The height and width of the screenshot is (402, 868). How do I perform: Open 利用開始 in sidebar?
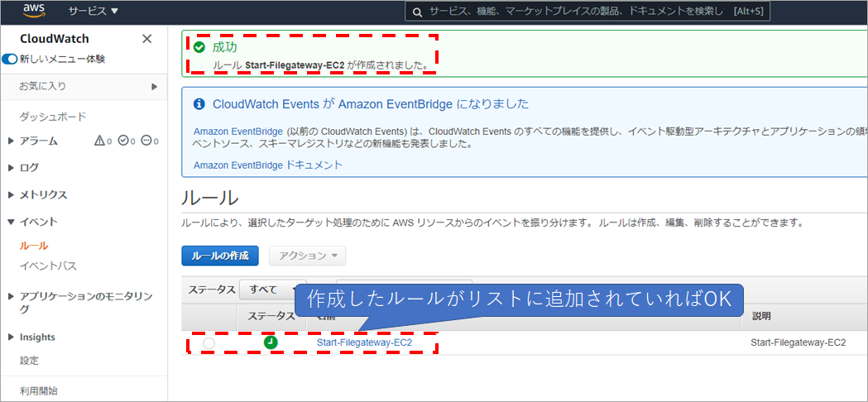[38, 391]
